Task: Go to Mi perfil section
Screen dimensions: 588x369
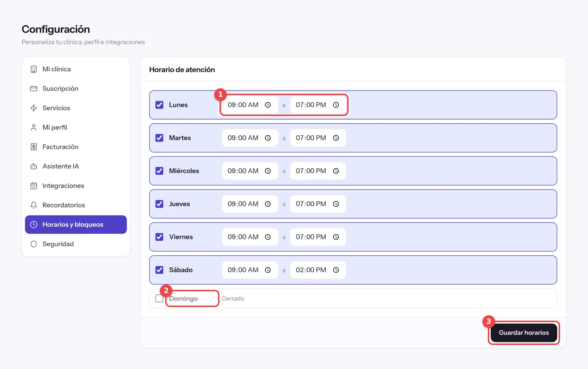Action: click(76, 127)
